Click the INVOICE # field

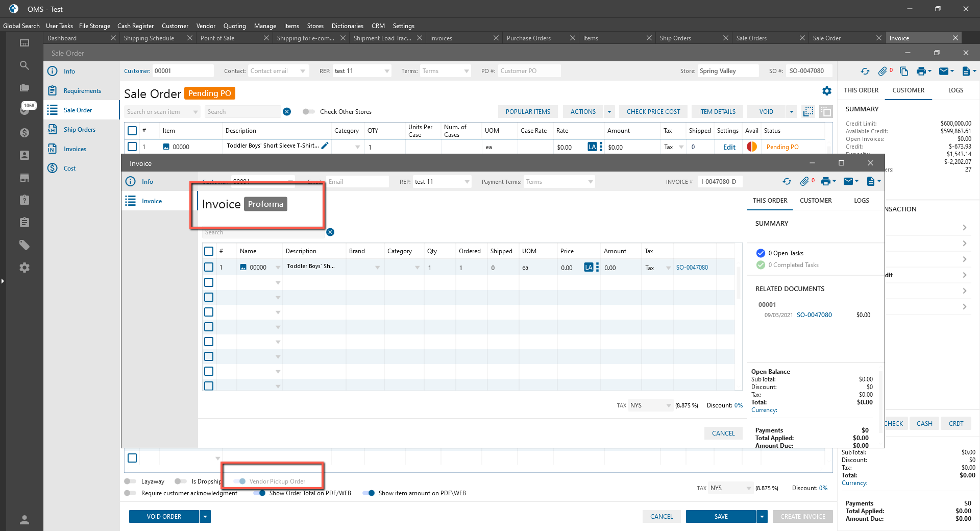point(719,182)
